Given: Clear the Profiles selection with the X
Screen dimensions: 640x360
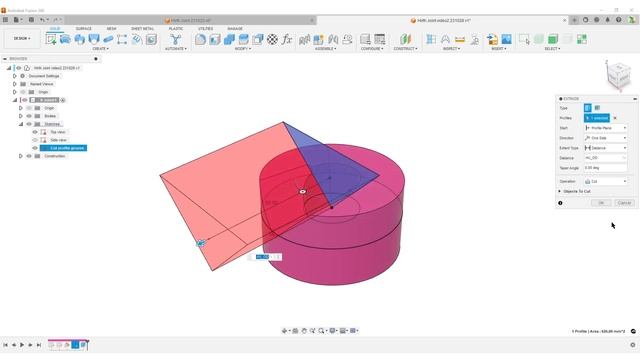Looking at the screenshot, I should tap(615, 118).
